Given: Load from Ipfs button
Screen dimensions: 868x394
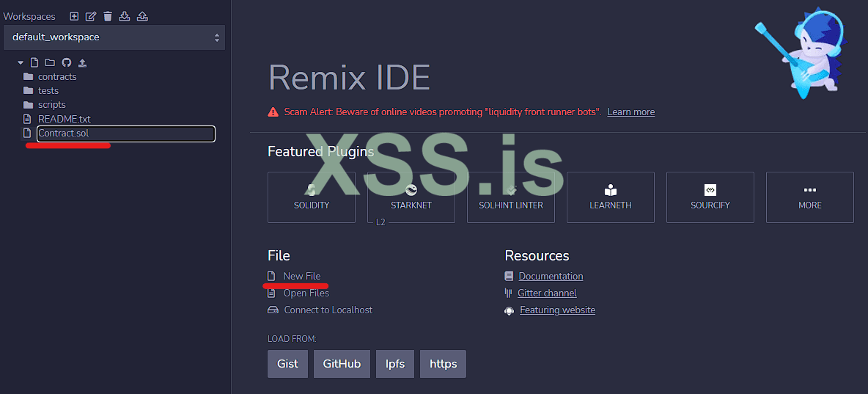Looking at the screenshot, I should (395, 364).
